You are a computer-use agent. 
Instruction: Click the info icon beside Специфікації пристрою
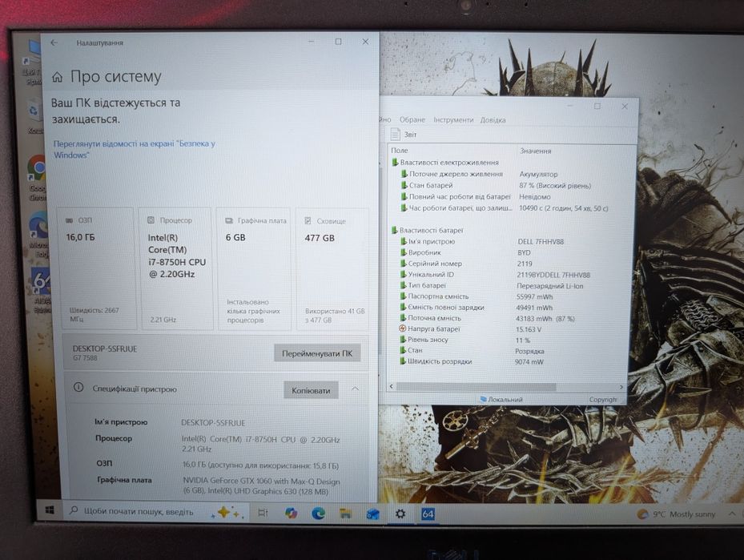tap(78, 388)
